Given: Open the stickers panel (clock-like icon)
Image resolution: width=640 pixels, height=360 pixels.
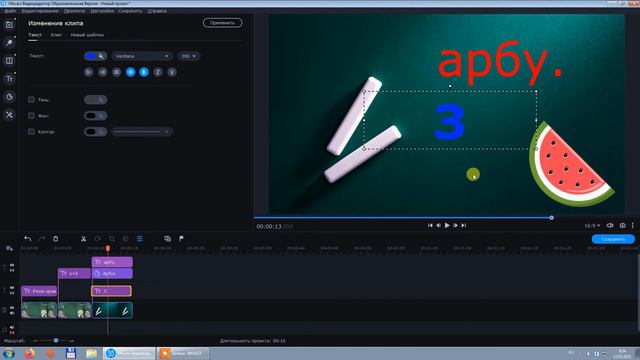Looking at the screenshot, I should pyautogui.click(x=9, y=97).
